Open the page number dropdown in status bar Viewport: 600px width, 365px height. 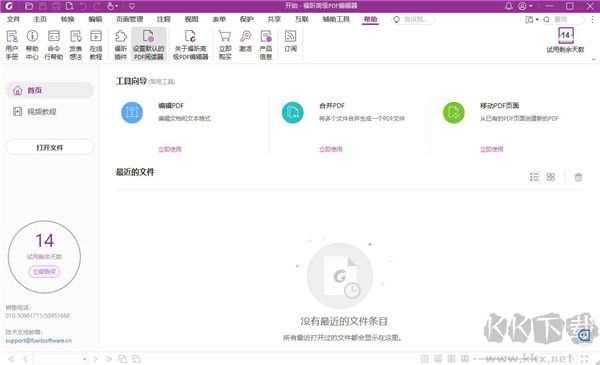point(85,359)
